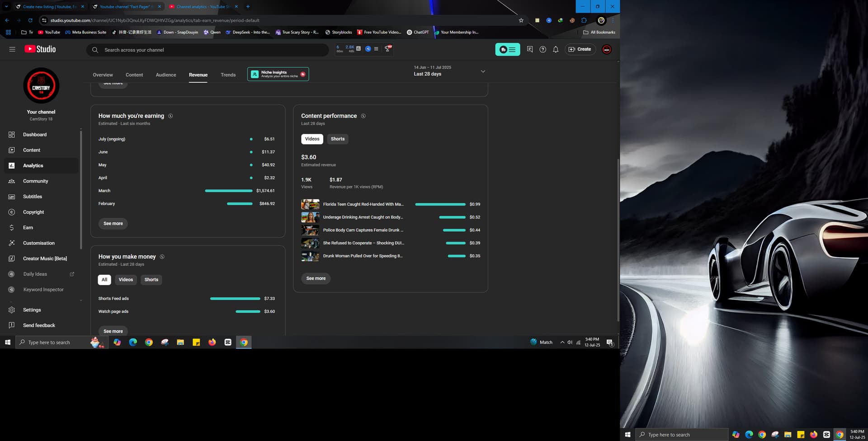Select Videos chip in Content performance
This screenshot has width=868, height=441.
click(x=312, y=139)
